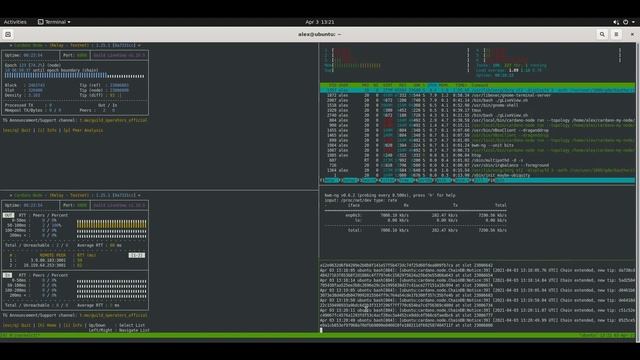Open F6 SortBy in htop footer
The height and width of the screenshot is (360, 640).
425,180
